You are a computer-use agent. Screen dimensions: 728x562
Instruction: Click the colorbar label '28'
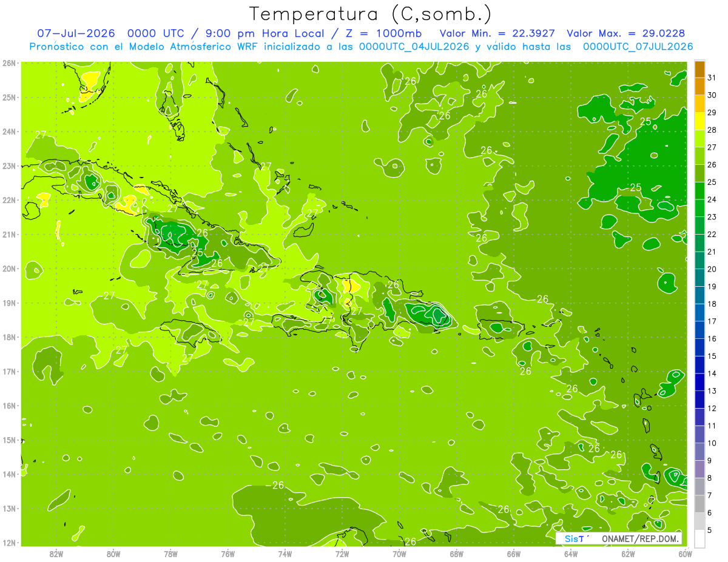pos(712,130)
